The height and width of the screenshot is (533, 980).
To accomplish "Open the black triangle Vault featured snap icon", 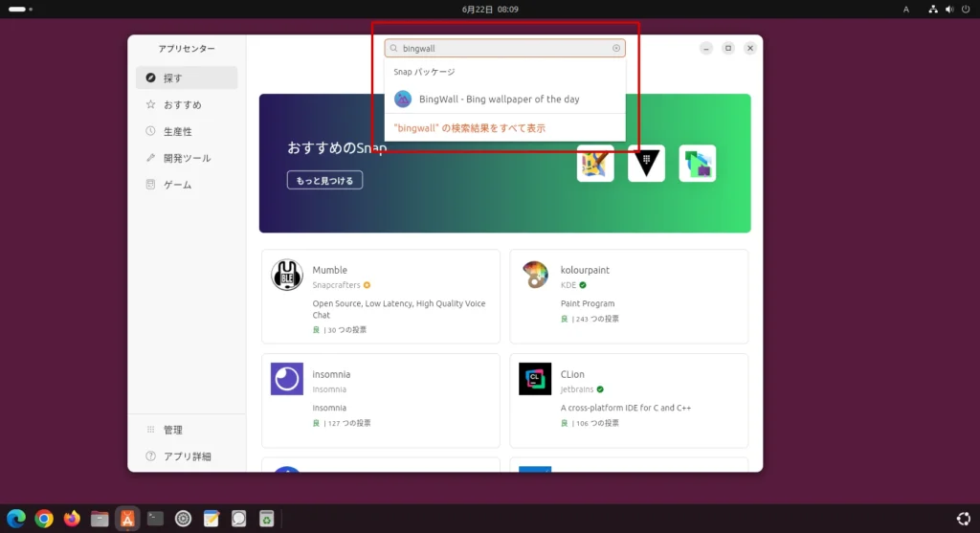I will [x=646, y=164].
